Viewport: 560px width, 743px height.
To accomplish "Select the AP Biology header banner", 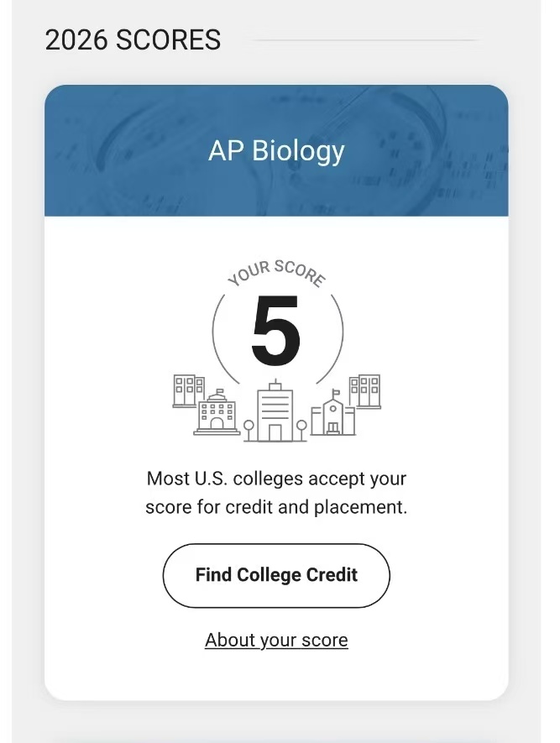I will tap(276, 150).
